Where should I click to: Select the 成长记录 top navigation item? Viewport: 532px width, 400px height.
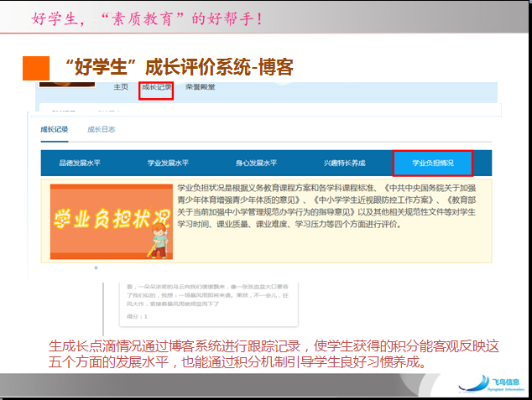(156, 87)
